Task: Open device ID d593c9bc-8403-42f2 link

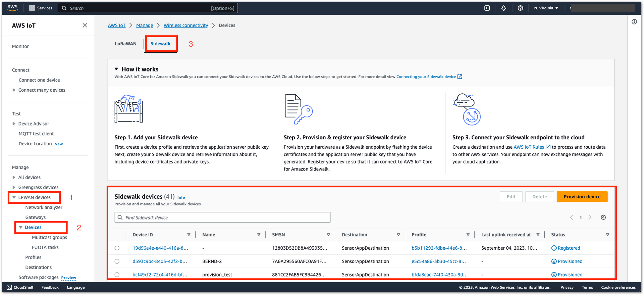Action: coord(160,261)
